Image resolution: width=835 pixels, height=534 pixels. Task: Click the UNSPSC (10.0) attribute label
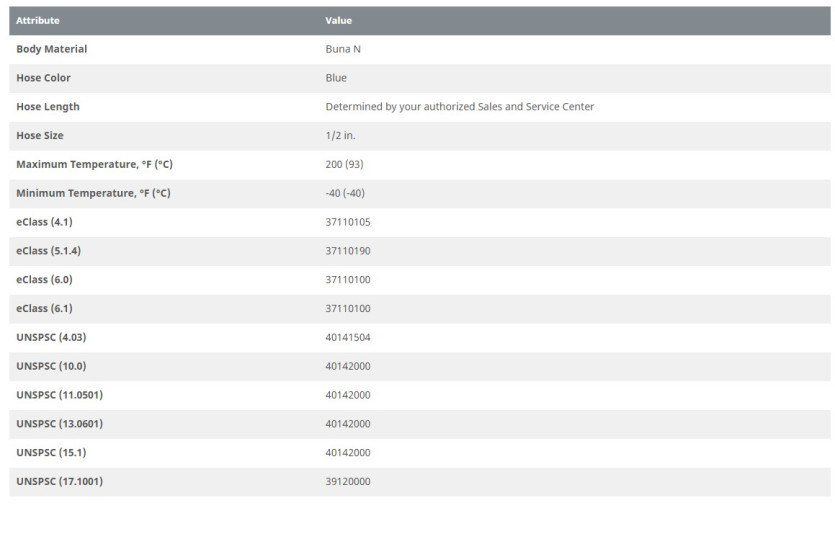(x=51, y=366)
